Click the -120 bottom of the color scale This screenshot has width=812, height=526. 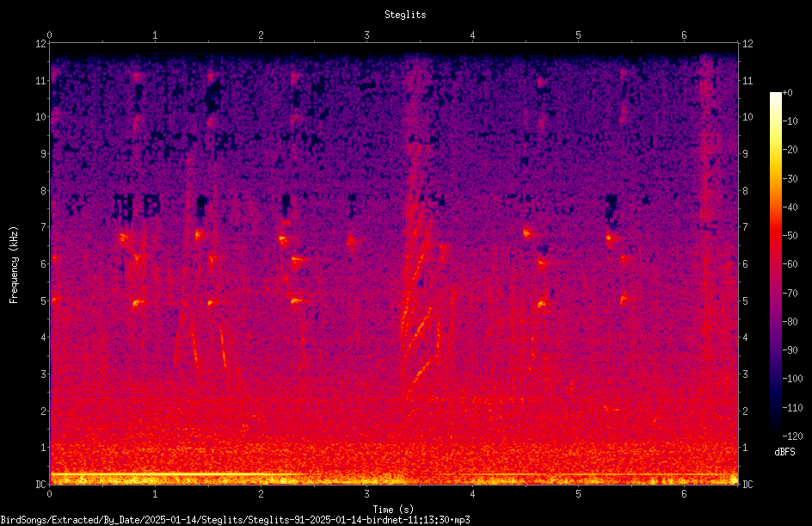792,436
